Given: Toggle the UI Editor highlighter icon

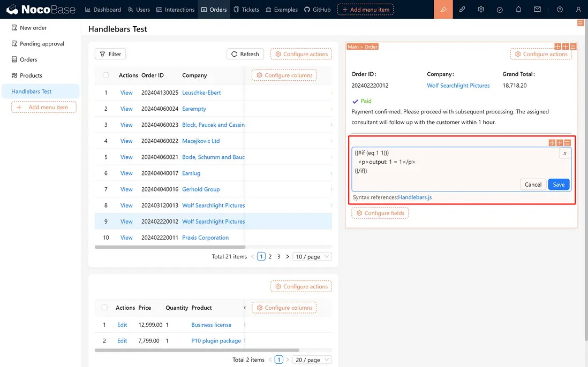Looking at the screenshot, I should [x=443, y=10].
